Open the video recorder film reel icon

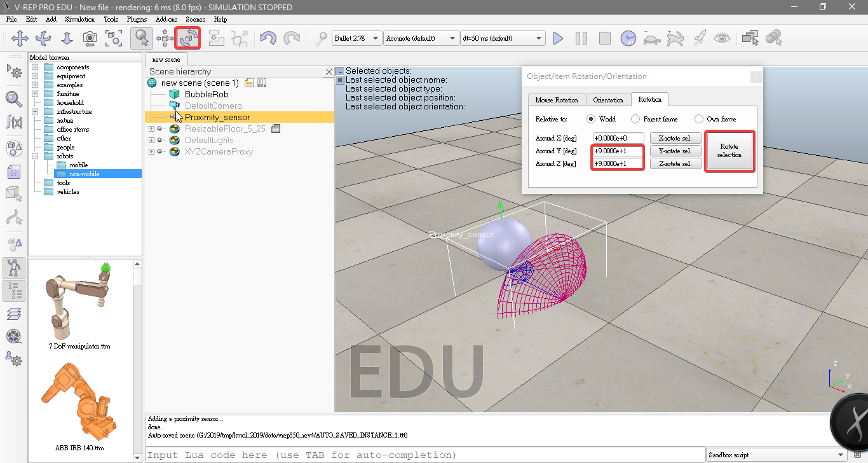click(x=14, y=336)
